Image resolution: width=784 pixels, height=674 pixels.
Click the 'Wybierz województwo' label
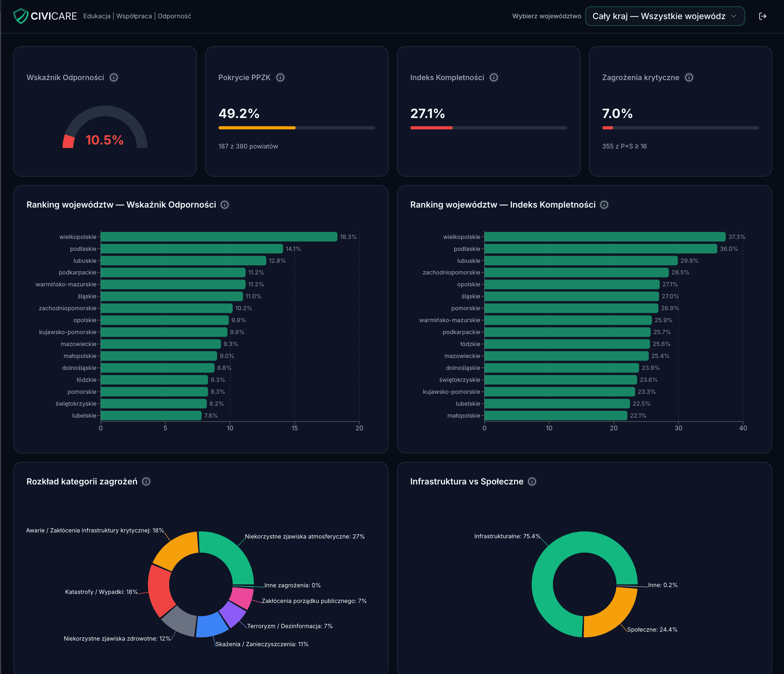[x=546, y=16]
